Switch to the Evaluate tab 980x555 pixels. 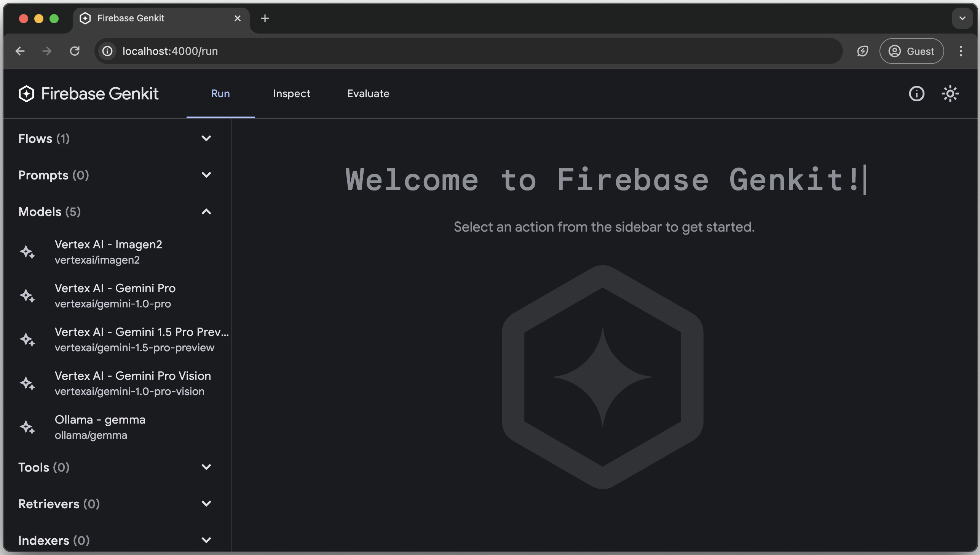tap(368, 94)
